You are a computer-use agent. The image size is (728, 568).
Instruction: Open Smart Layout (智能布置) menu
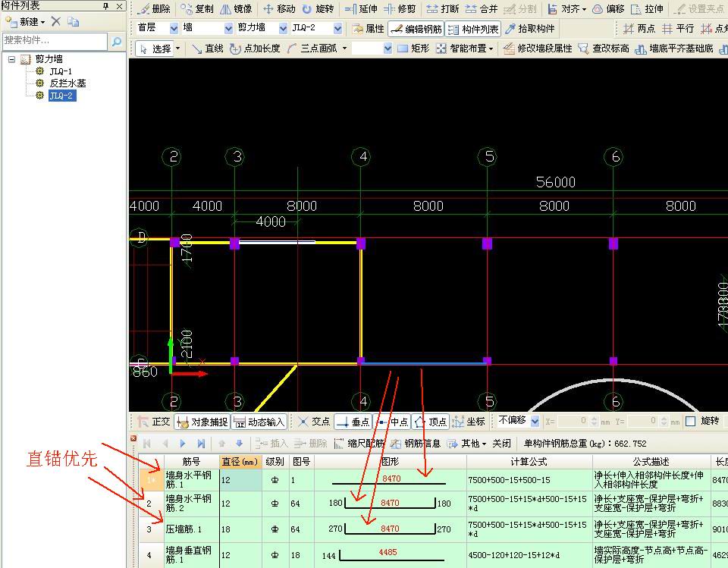tap(465, 49)
